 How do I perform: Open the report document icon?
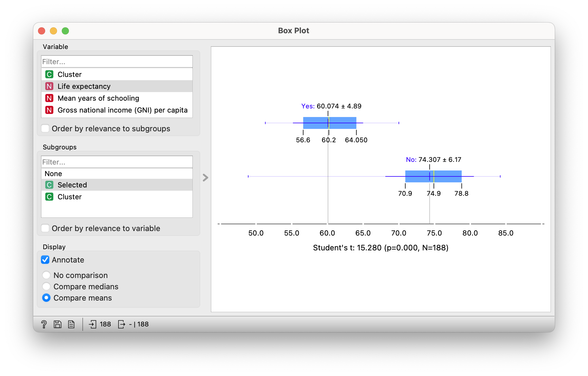[x=71, y=324]
